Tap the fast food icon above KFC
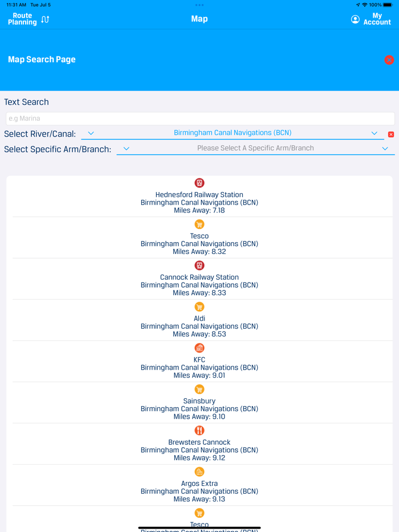This screenshot has width=399, height=532. 199,348
